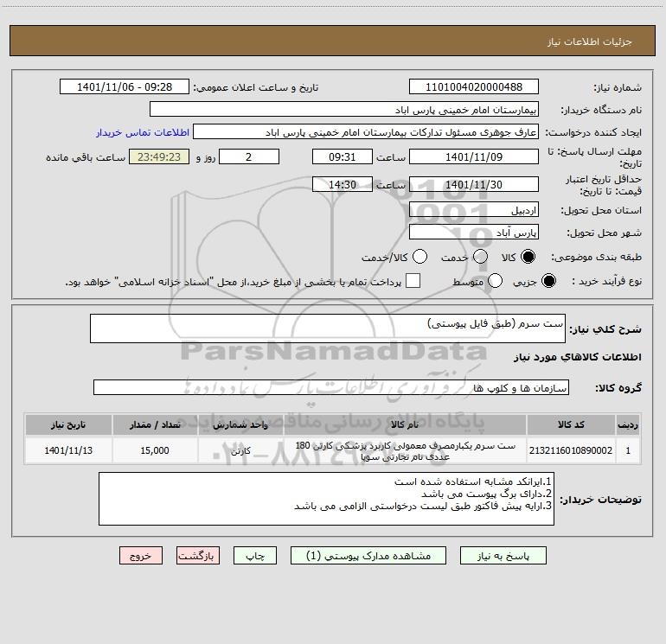Click the province field اردبیل
The image size is (666, 644).
[474, 209]
